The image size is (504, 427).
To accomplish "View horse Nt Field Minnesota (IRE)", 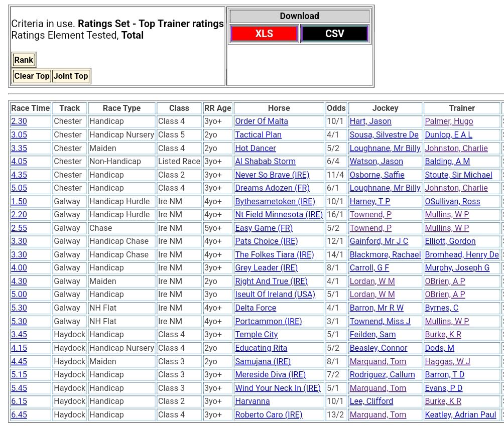I will pos(279,215).
